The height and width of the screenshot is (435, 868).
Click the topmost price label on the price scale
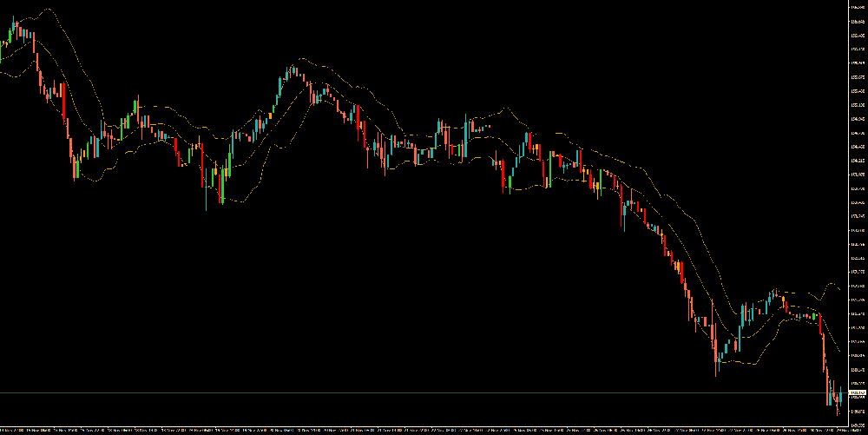click(858, 6)
